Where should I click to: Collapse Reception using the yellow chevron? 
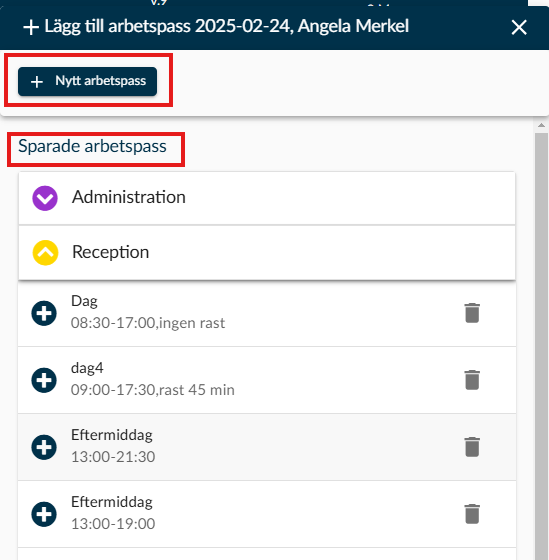pos(45,252)
